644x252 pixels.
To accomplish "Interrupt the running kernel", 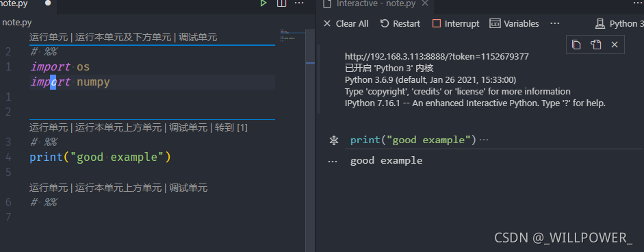I will tap(456, 24).
